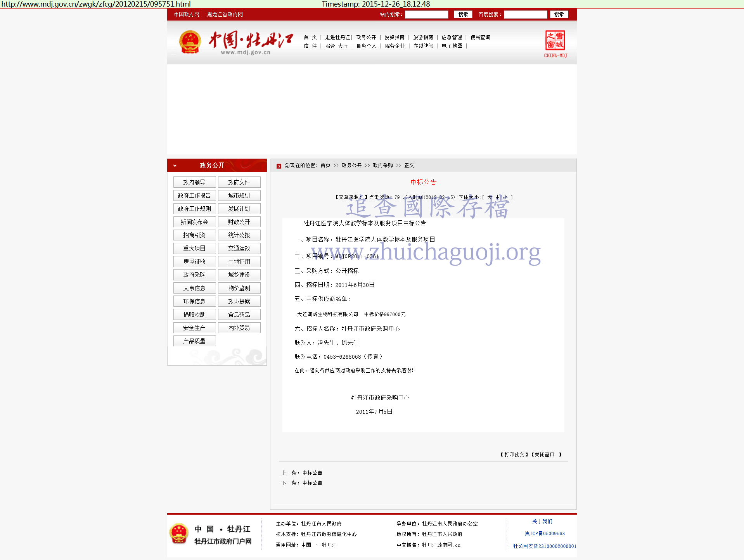The width and height of the screenshot is (744, 560).
Task: Open the 政务公开 top navigation item
Action: point(366,37)
